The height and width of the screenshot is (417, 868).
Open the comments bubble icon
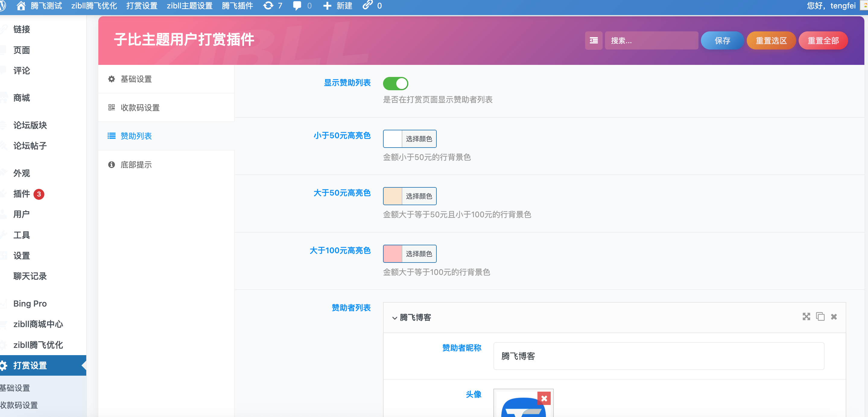tap(297, 5)
